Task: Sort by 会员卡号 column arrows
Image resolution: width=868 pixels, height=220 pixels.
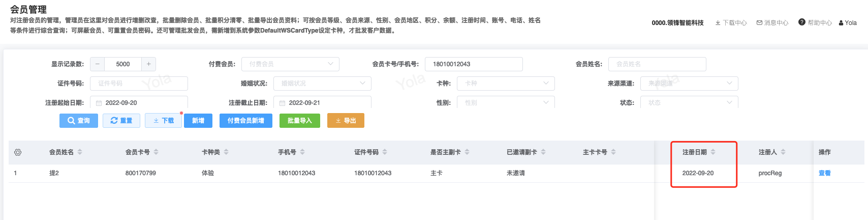Action: tap(156, 152)
